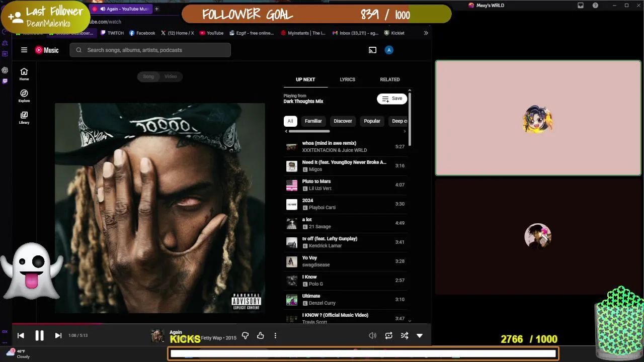Play Pluto to Mars from the queue
The image size is (644, 362).
pos(345,185)
